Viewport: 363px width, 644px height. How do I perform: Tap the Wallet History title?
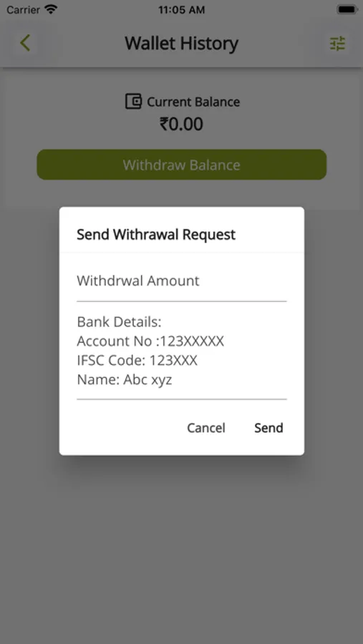[182, 44]
